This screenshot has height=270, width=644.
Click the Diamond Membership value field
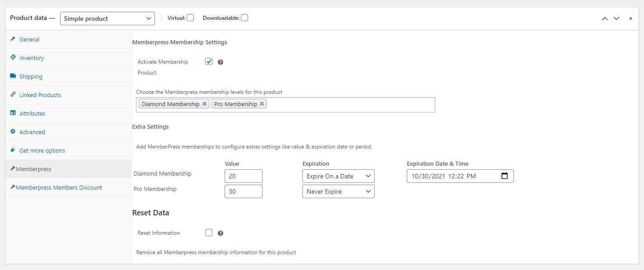pyautogui.click(x=244, y=176)
